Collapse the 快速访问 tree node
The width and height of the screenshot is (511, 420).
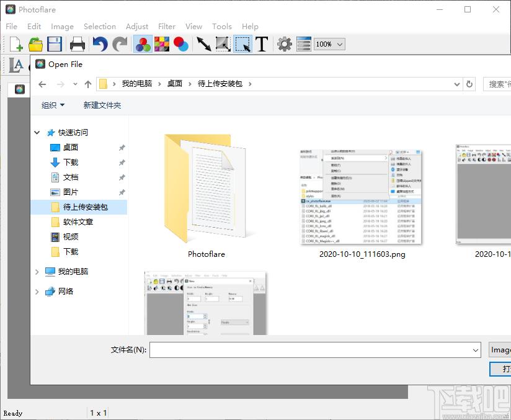(x=37, y=132)
